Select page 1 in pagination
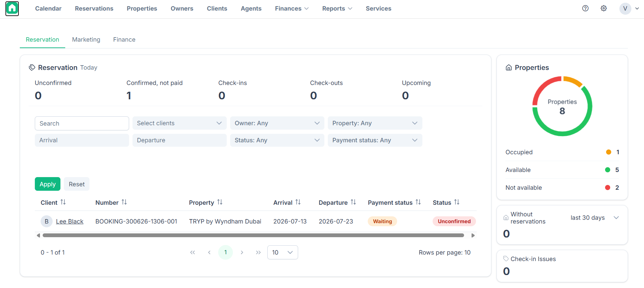The image size is (644, 288). (225, 253)
